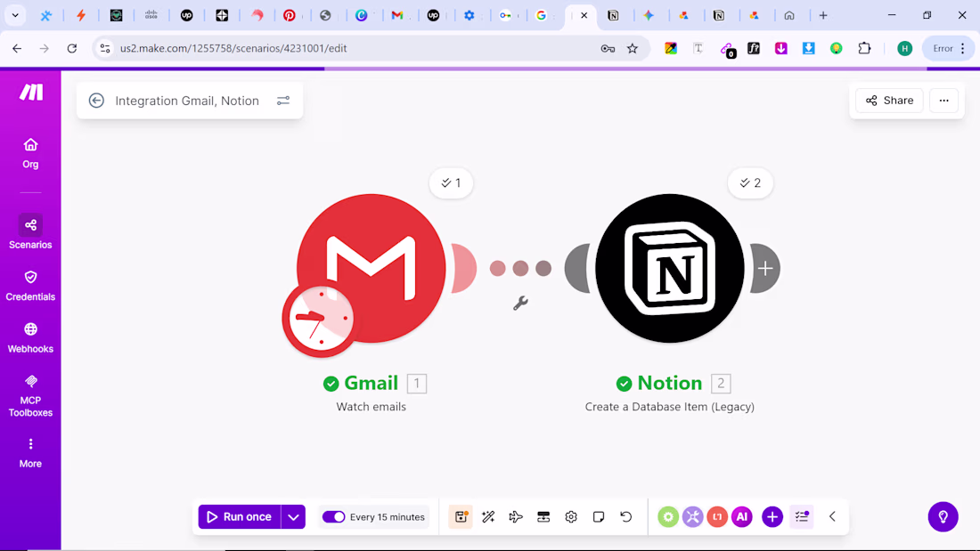980x551 pixels.
Task: Click the Error browser menu button
Action: (x=949, y=48)
